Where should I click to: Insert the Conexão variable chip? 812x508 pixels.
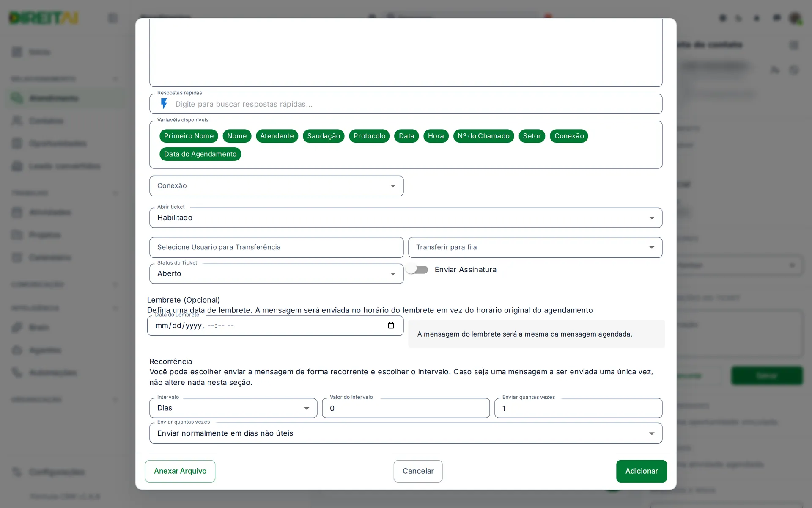pos(569,136)
